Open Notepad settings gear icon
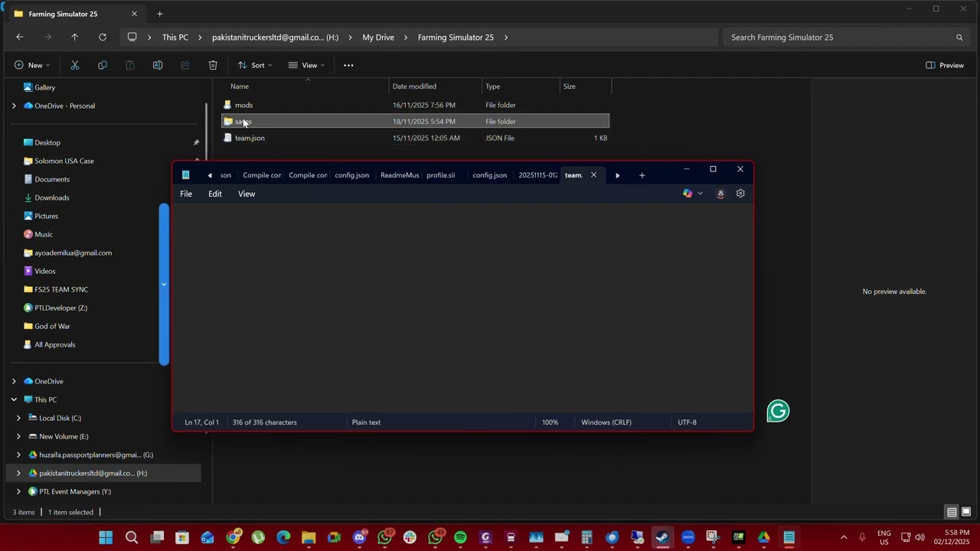980x551 pixels. click(740, 194)
